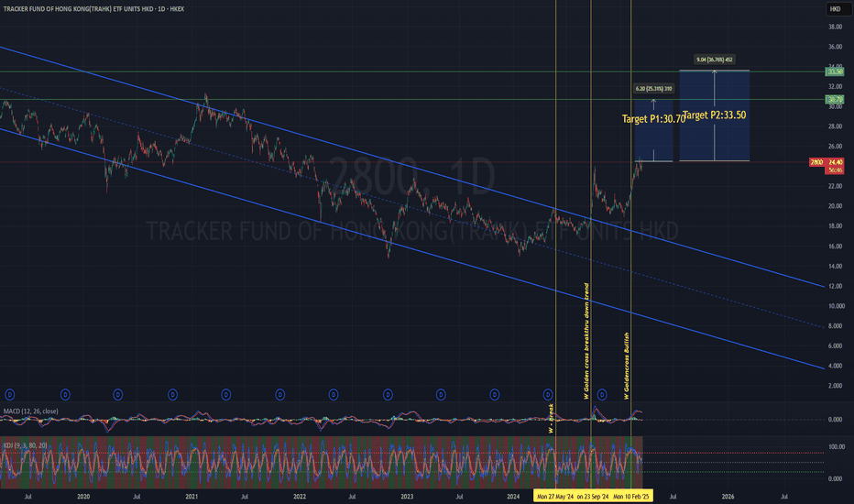Select the 'Target P1:30.70' text annotation
This screenshot has width=854, height=504.
[653, 119]
